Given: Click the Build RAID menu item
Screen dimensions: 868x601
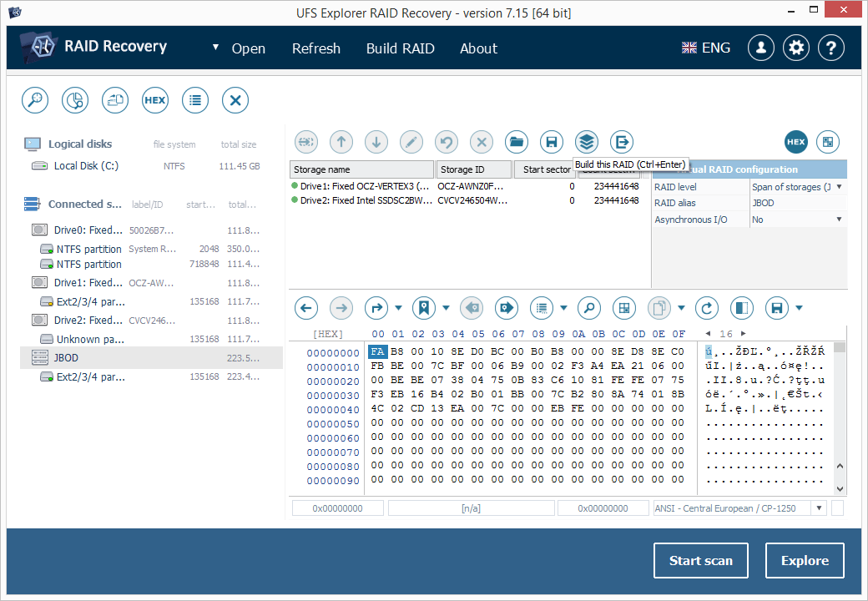Looking at the screenshot, I should (401, 48).
